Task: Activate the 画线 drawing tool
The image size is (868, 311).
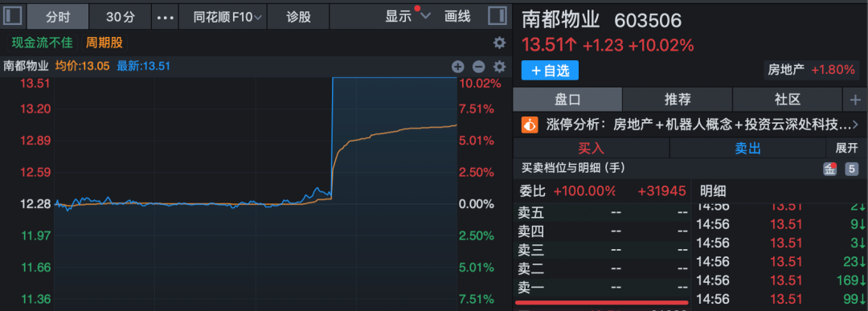Action: pos(457,17)
